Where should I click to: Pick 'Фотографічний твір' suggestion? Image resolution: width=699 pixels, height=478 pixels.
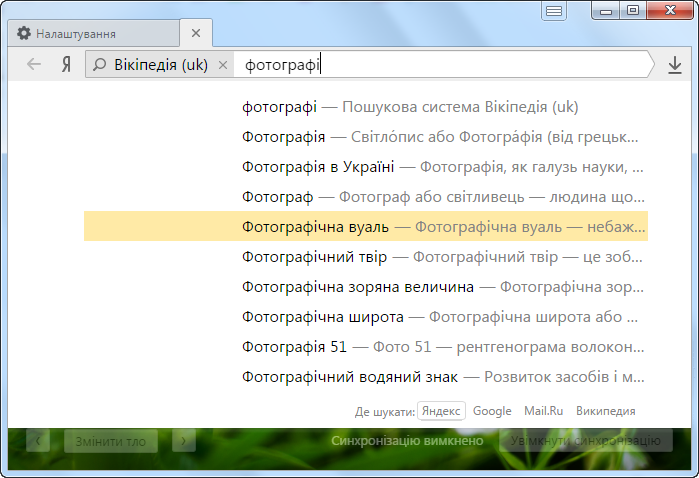point(366,257)
